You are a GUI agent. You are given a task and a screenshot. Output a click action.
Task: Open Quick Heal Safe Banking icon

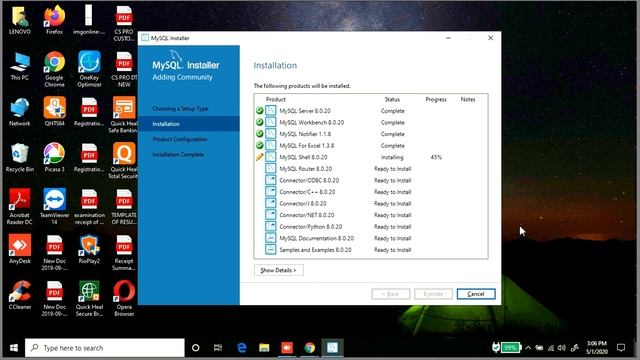[x=124, y=115]
